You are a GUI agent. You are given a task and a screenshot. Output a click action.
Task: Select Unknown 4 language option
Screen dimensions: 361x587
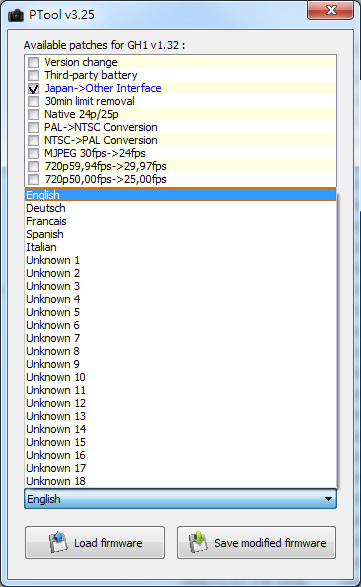pyautogui.click(x=180, y=299)
